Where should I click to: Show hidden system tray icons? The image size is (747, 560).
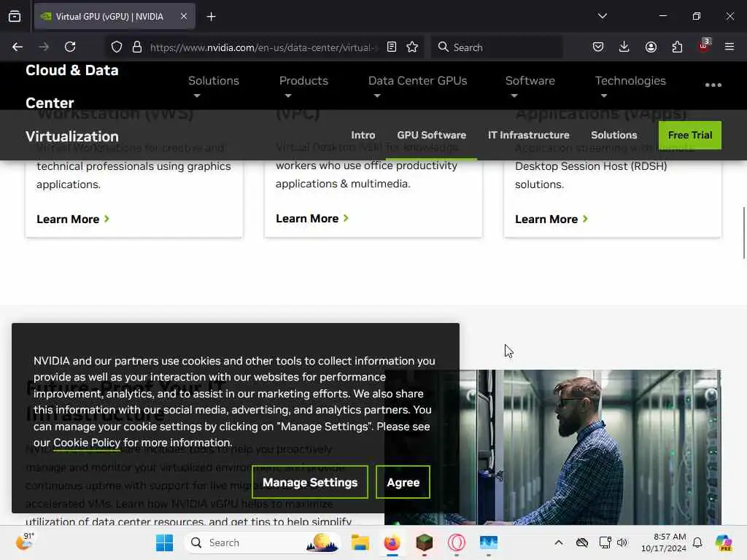pyautogui.click(x=559, y=542)
